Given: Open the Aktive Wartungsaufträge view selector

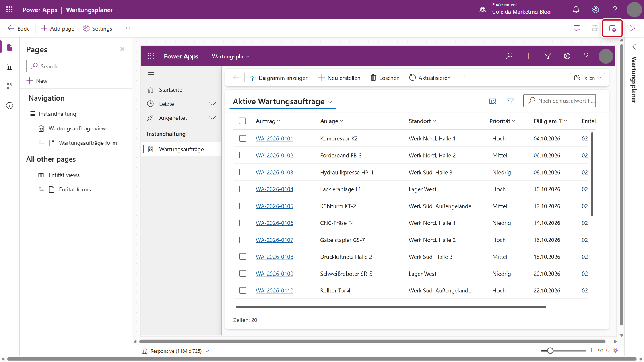Looking at the screenshot, I should (x=283, y=101).
